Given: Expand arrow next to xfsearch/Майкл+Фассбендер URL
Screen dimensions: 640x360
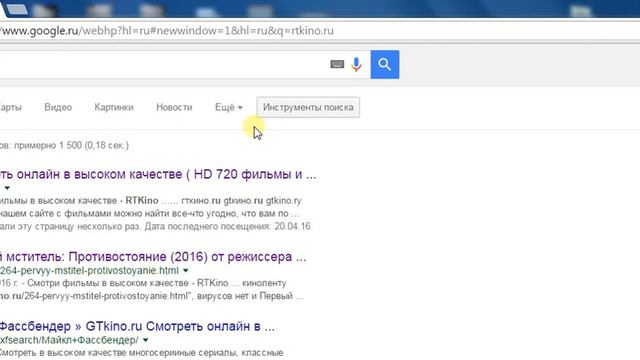Looking at the screenshot, I should click(145, 340).
